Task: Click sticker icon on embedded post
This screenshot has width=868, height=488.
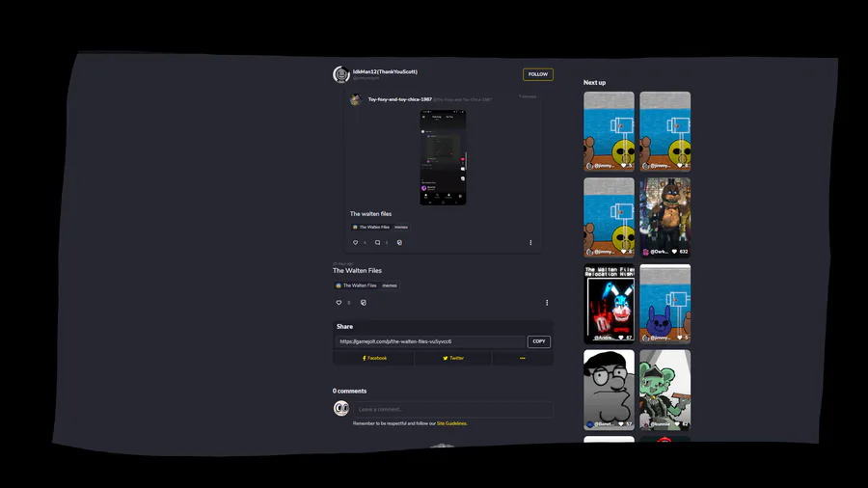Action: 399,242
